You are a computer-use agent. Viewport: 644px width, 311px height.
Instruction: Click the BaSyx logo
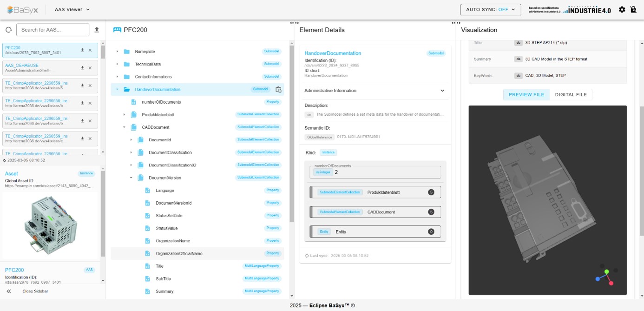23,9
